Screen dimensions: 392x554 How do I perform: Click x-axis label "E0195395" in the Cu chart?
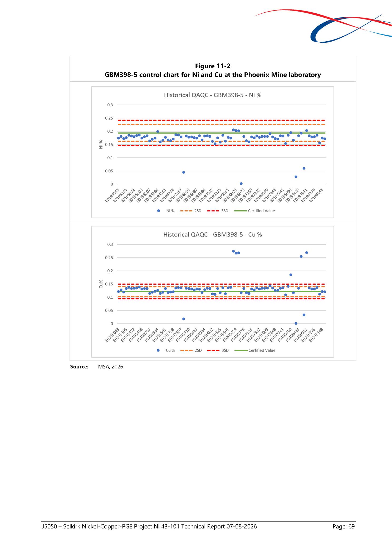[x=120, y=335]
